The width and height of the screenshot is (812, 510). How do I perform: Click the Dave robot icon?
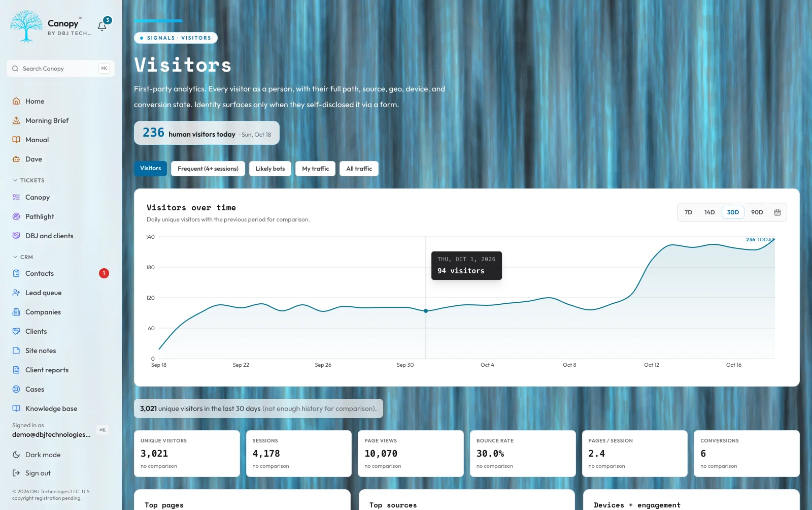pyautogui.click(x=16, y=159)
